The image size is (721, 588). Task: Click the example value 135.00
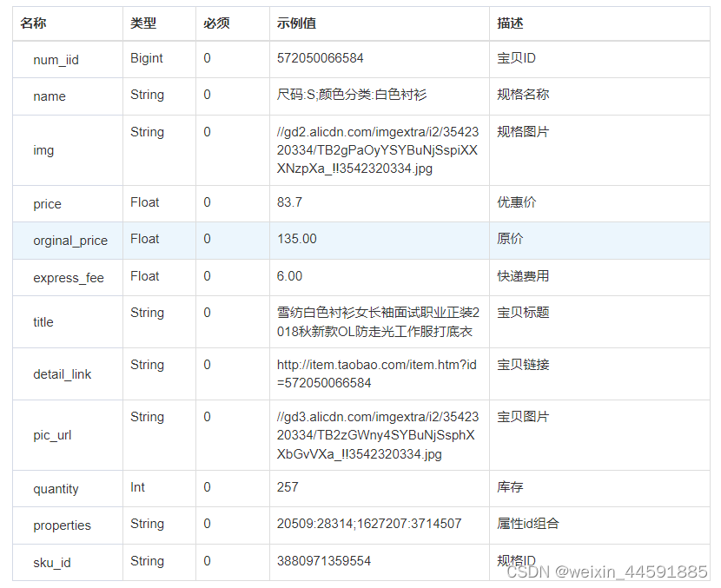297,239
